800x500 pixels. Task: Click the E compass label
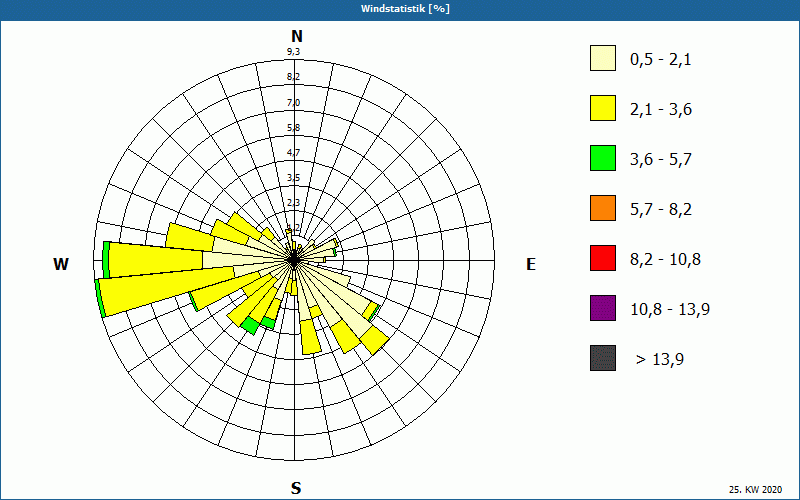(531, 264)
